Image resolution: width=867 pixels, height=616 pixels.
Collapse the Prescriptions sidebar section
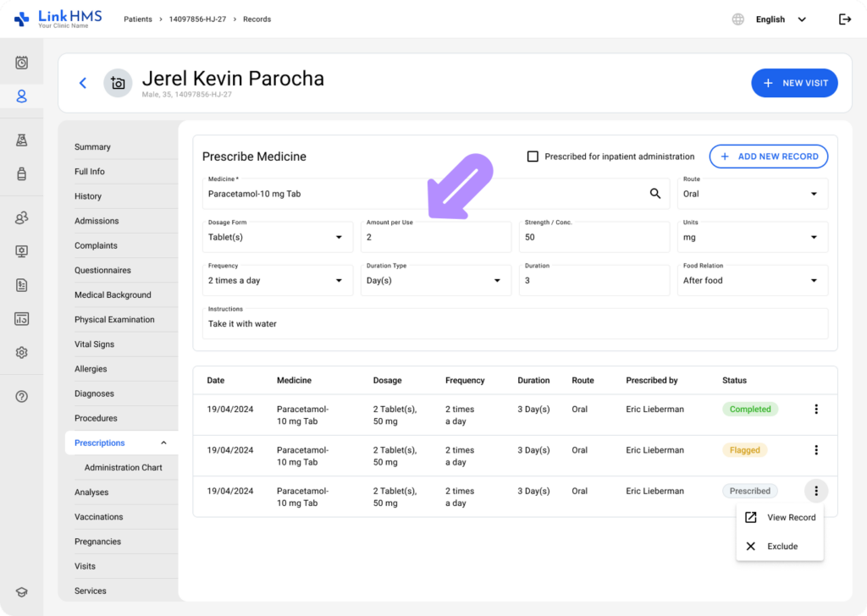coord(163,443)
